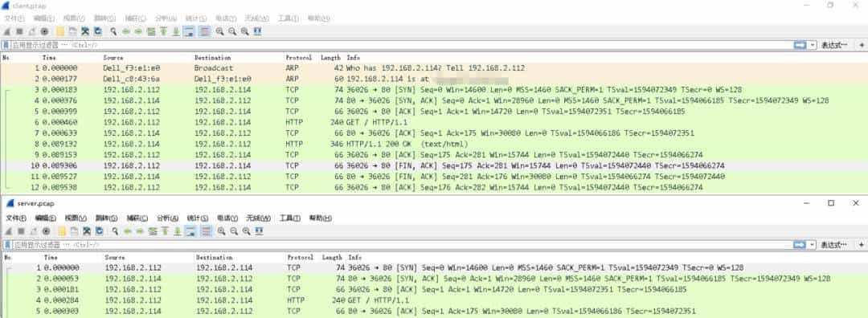Screen dimensions: 868x318
Task: Toggle packet colorization in client.pcap toolbar
Action: 204,31
